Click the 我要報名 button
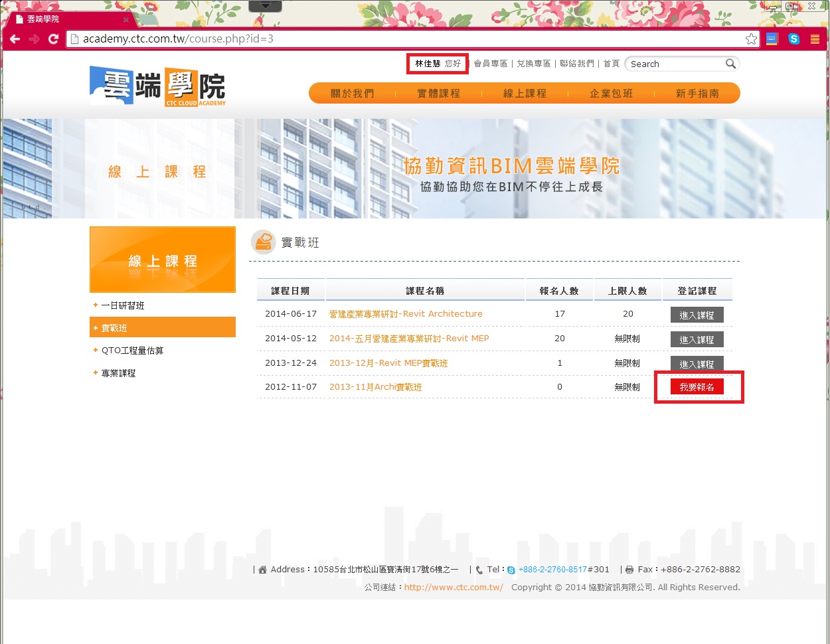 [697, 387]
